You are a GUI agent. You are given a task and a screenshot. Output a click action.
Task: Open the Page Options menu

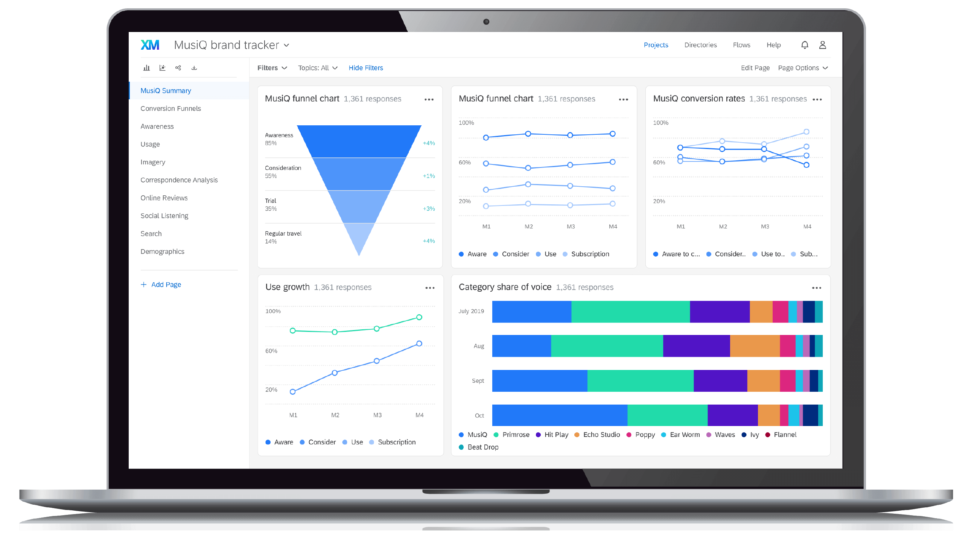pyautogui.click(x=802, y=67)
